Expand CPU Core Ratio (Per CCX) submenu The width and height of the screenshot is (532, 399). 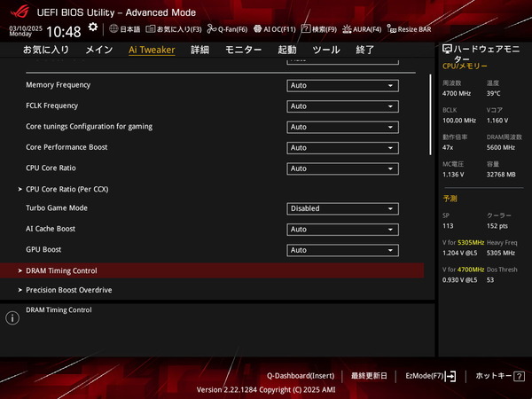pos(67,189)
